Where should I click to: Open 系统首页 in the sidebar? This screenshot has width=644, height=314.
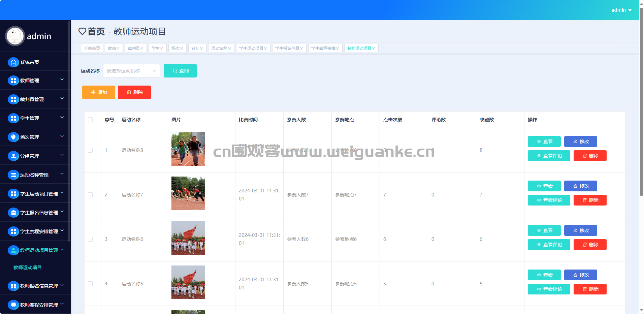pos(35,62)
